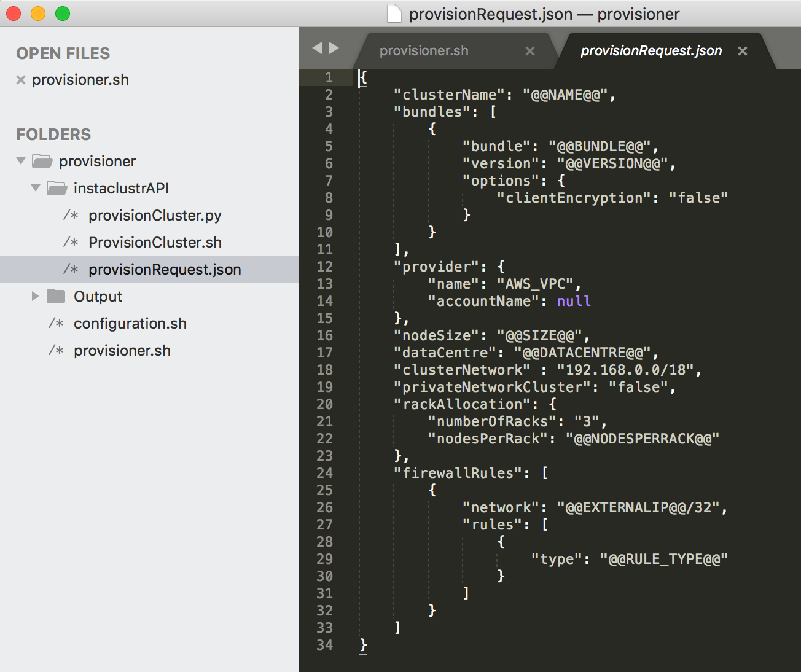
Task: Open ProvisionCluster.sh file
Action: pyautogui.click(x=155, y=242)
